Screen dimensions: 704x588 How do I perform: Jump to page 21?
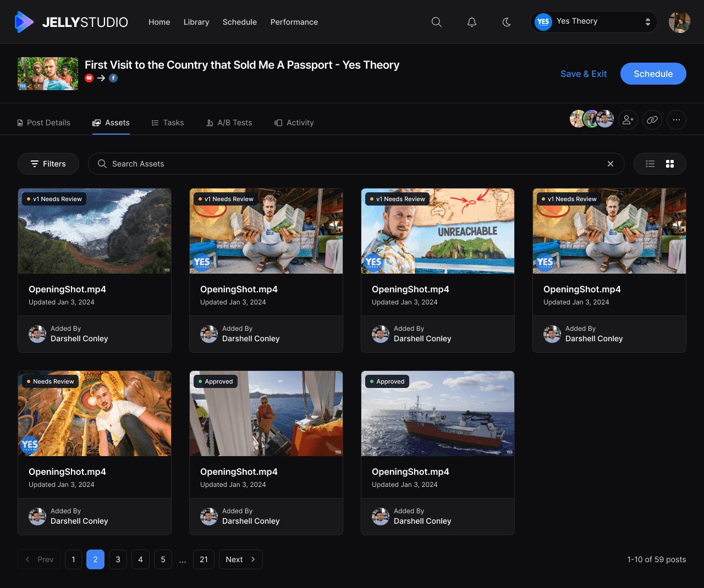click(204, 559)
